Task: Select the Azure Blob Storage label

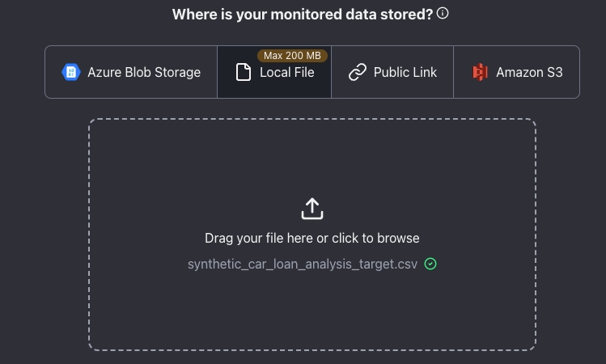Action: (144, 72)
